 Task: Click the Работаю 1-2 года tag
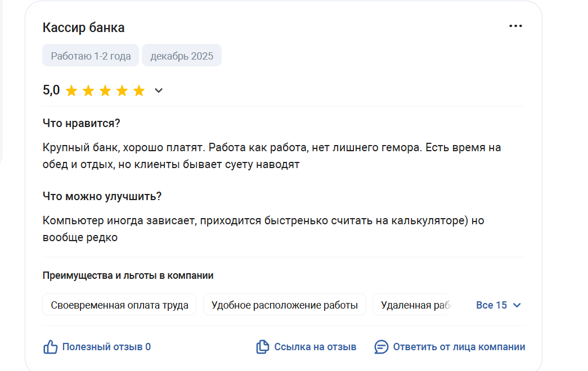pyautogui.click(x=91, y=56)
